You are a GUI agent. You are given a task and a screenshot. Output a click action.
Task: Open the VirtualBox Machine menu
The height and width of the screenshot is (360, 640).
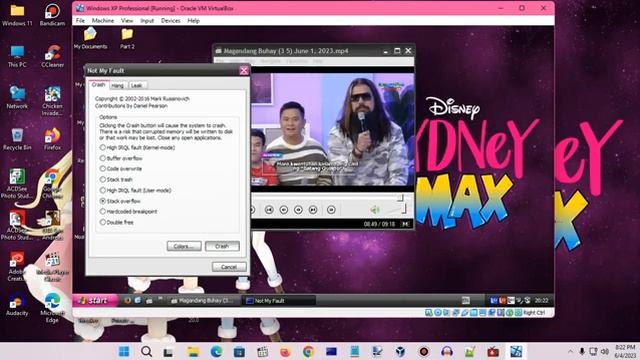pyautogui.click(x=103, y=20)
